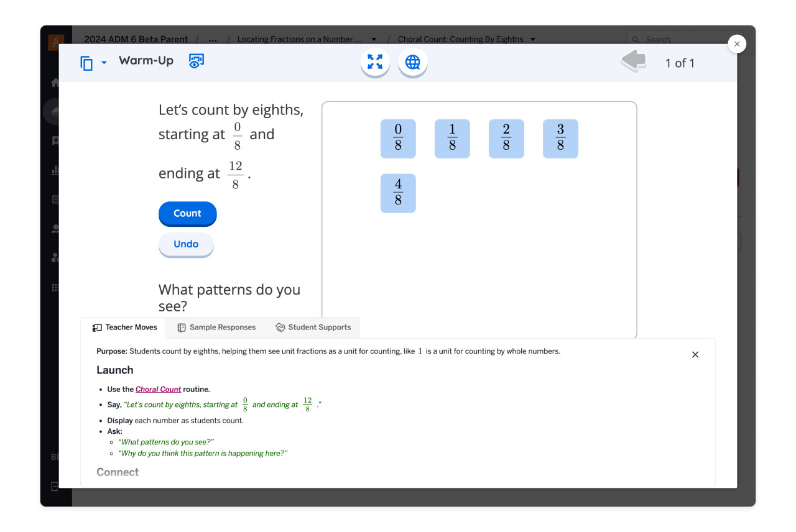Select the 2/8 fraction tile

point(506,139)
